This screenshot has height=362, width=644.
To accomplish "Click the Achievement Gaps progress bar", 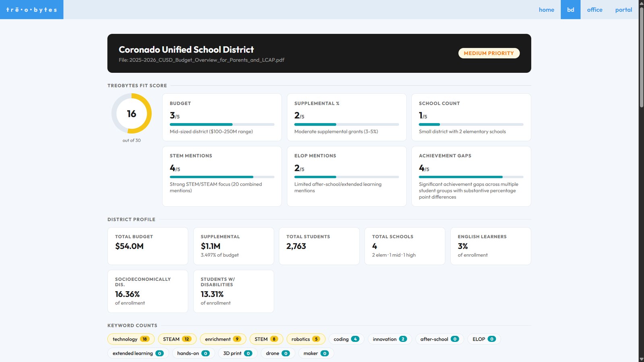I will tap(471, 177).
